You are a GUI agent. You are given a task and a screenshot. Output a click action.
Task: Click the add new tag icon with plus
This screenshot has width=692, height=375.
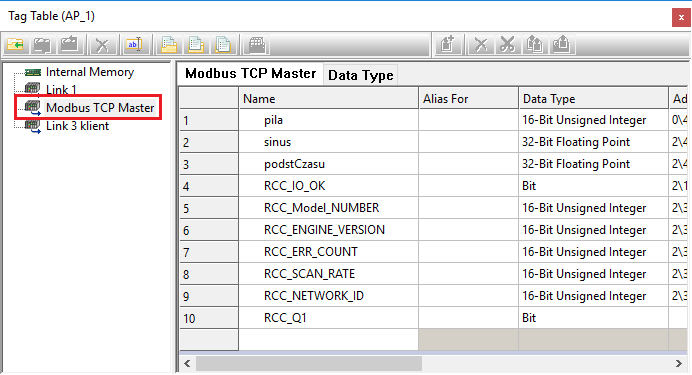pyautogui.click(x=448, y=45)
